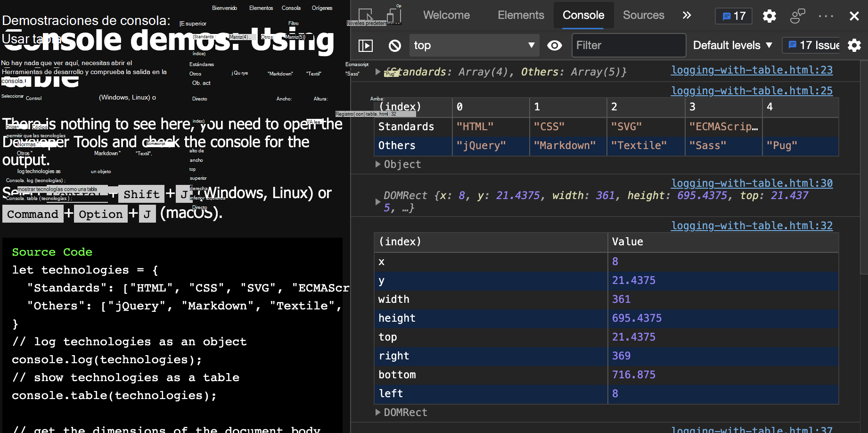Open source link logging-with-table.html:23

(752, 70)
